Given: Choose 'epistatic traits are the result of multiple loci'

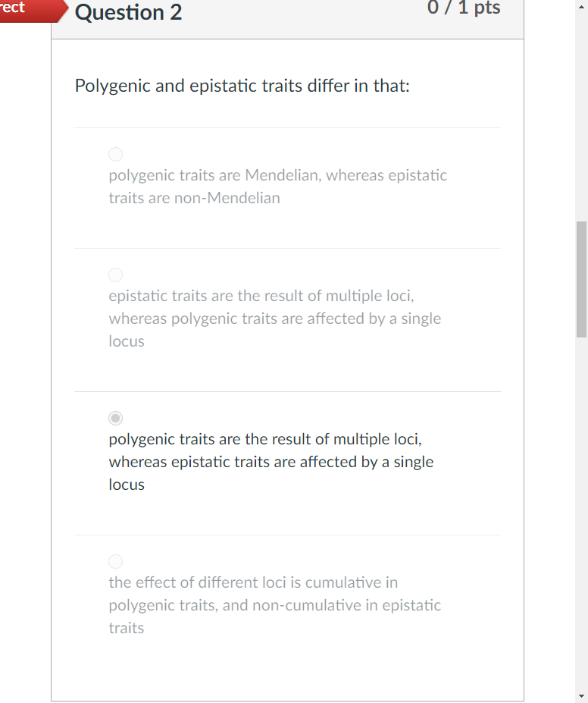Looking at the screenshot, I should click(115, 275).
